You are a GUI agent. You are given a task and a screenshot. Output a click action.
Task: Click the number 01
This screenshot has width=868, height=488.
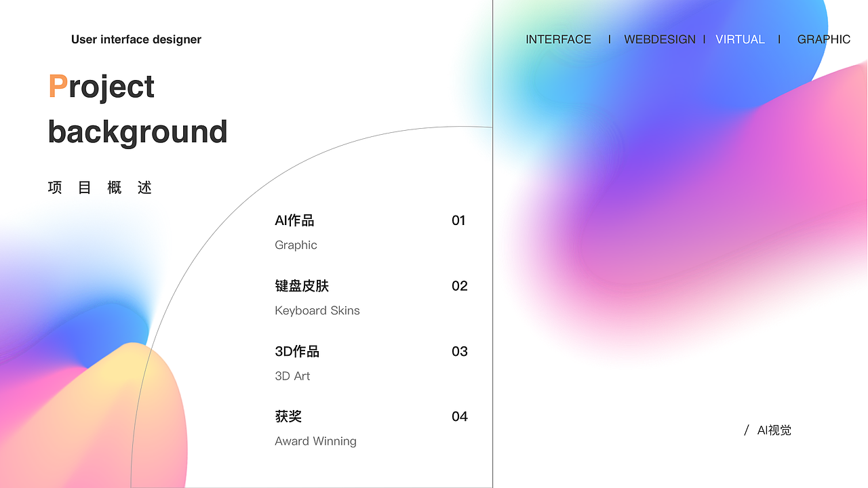tap(458, 220)
